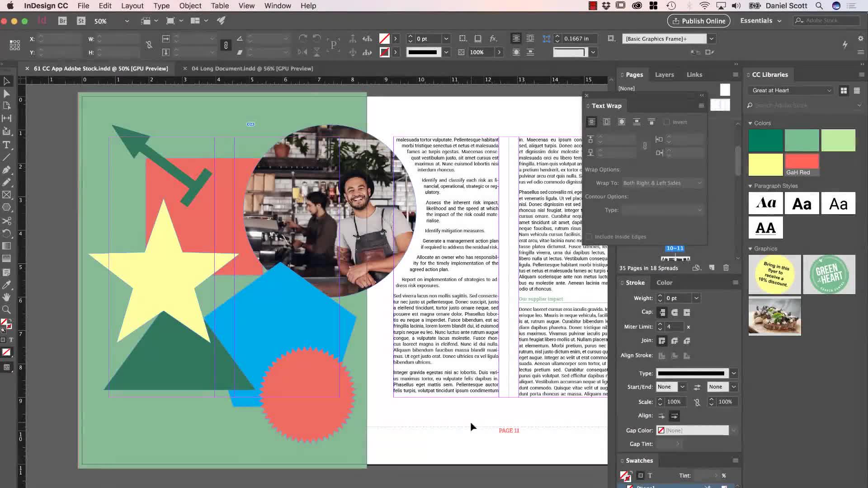
Task: Open the Essentials workspace dropdown
Action: tap(761, 21)
